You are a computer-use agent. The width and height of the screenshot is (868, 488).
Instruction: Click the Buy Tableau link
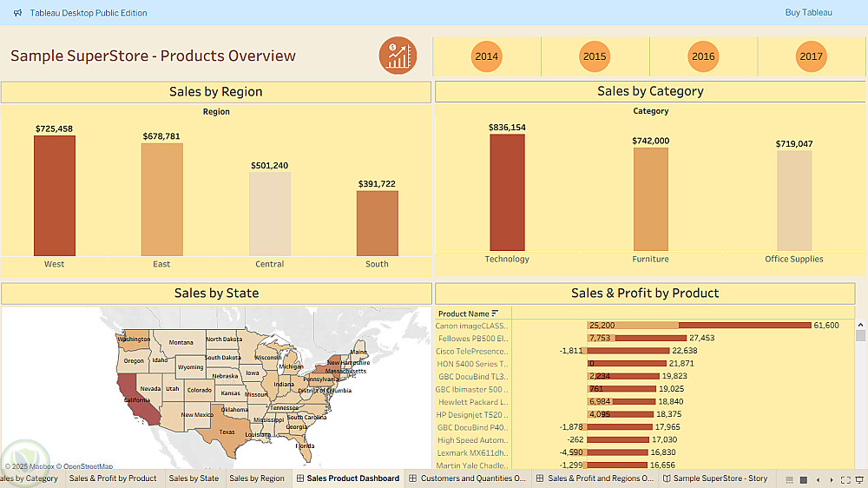click(x=808, y=12)
